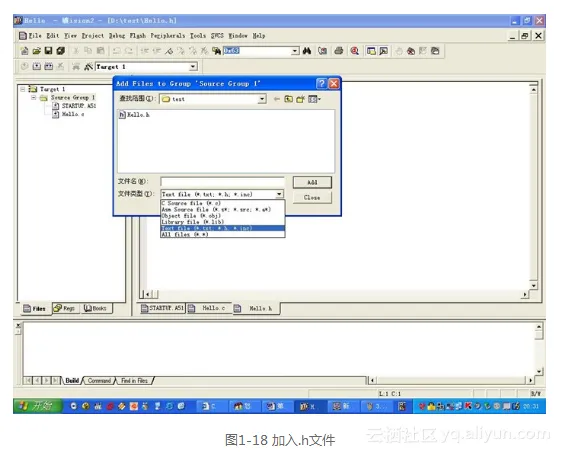Click the editor vertical scrollbar down arrow
Screen dimensions: 561x454
pos(533,285)
